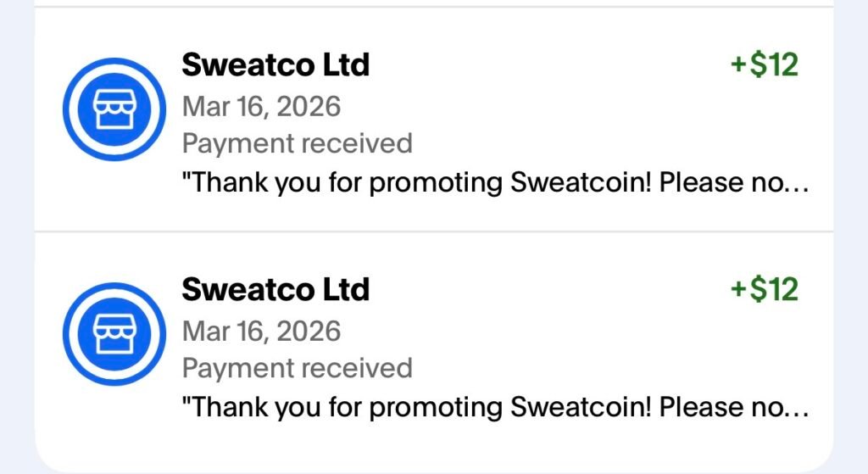Select the top +$12 payment amount
Screen dimensions: 868x474
point(765,64)
